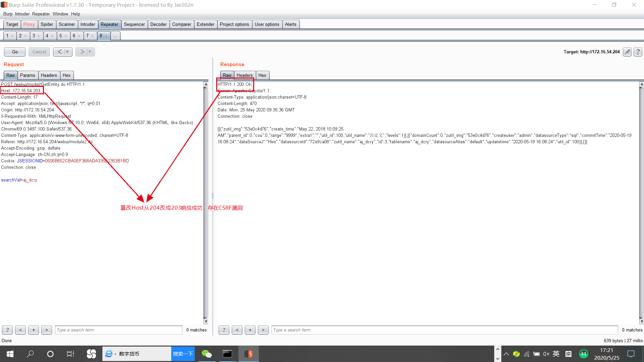
Task: Click the plus icon to add a search term
Action: [x=33, y=330]
